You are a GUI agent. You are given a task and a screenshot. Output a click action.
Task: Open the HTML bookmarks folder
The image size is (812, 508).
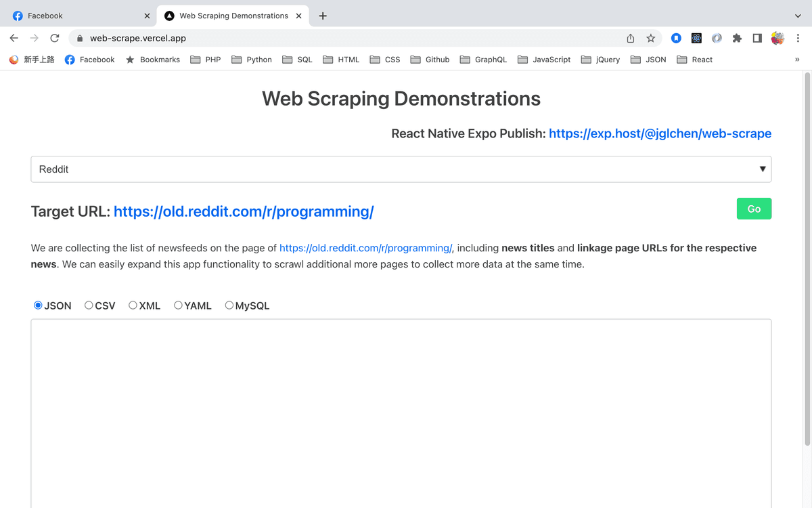pyautogui.click(x=341, y=60)
